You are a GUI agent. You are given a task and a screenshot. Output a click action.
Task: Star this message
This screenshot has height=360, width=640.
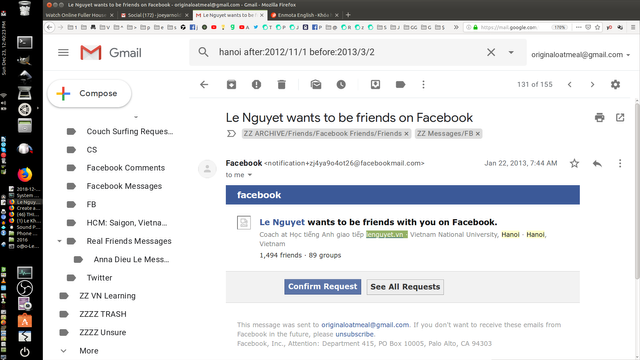click(x=574, y=163)
